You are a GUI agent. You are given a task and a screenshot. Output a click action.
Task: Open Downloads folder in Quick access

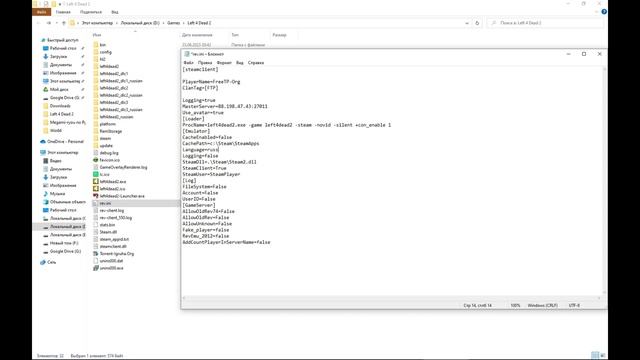(x=60, y=106)
